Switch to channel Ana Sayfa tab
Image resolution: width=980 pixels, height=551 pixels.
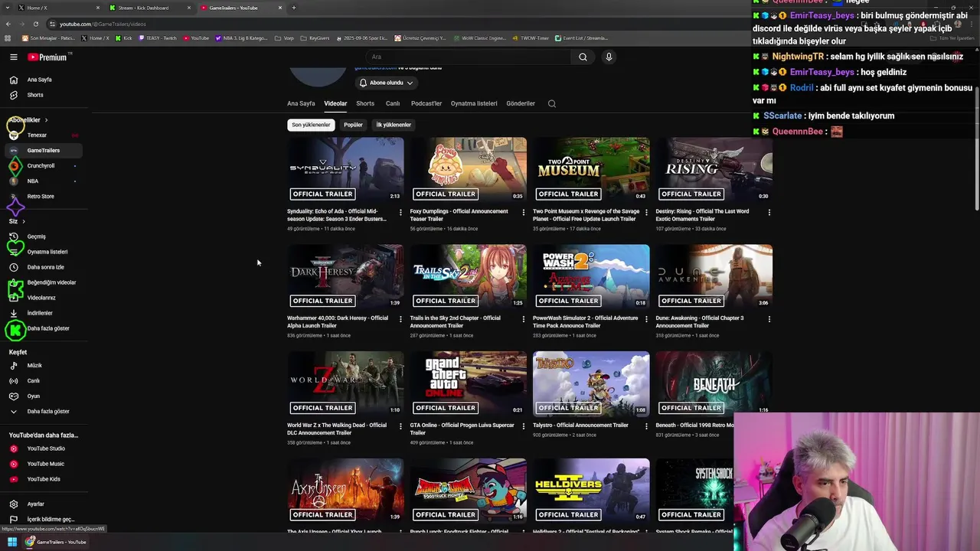[301, 103]
